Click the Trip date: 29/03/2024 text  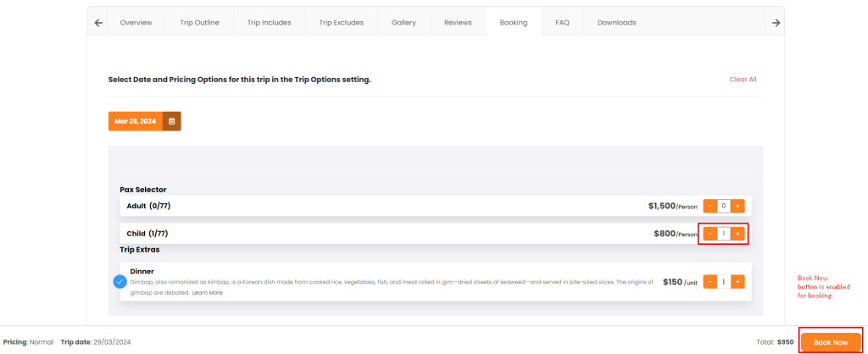click(96, 342)
